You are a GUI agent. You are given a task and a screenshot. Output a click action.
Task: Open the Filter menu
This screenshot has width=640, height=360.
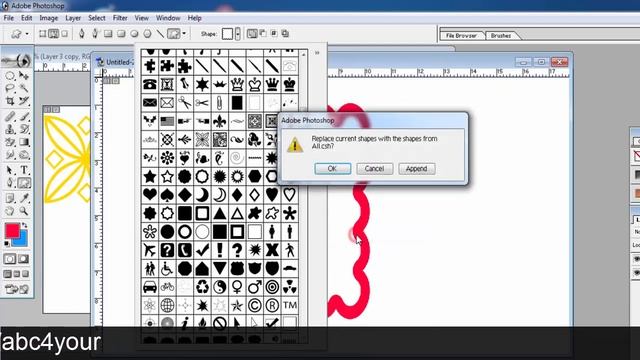point(120,18)
